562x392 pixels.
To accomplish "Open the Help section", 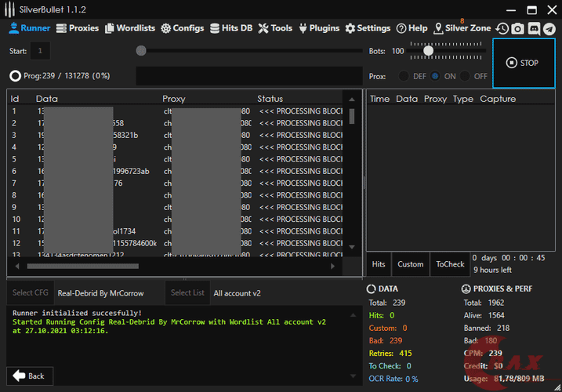I will click(412, 28).
